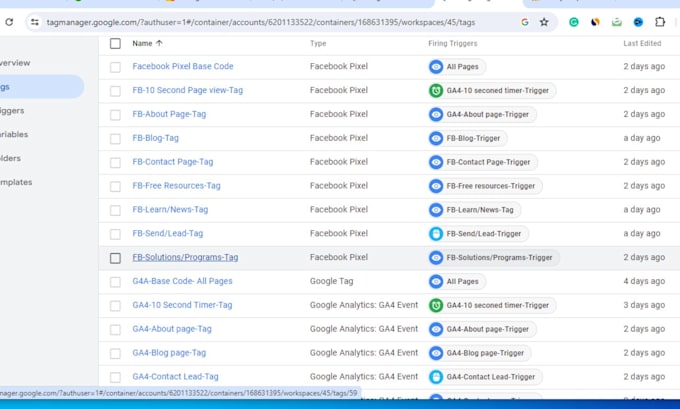680x409 pixels.
Task: Open the FB-Send/Lead-Tag link
Action: [168, 233]
